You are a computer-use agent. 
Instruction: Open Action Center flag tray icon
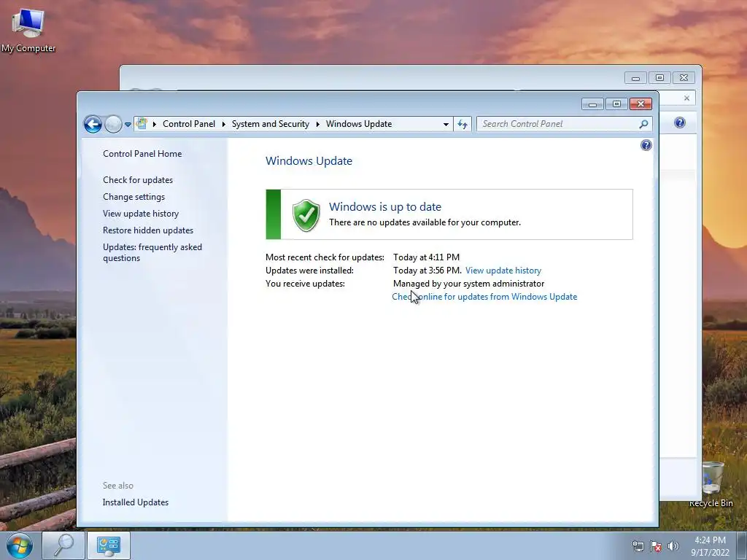pos(656,546)
